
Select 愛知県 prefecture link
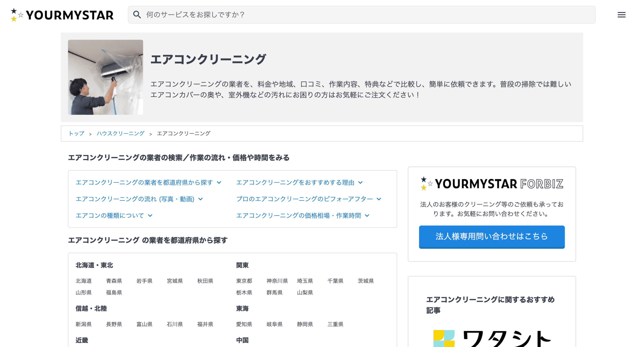pos(244,324)
